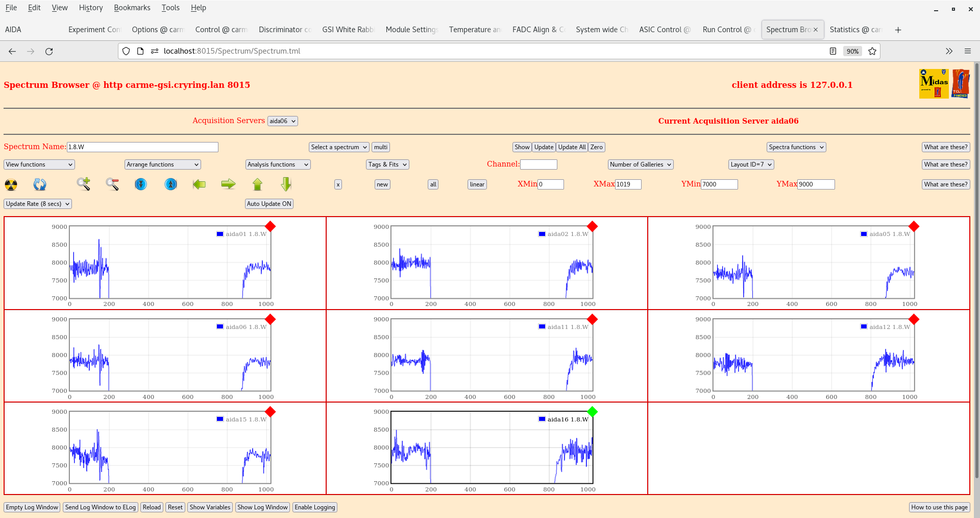Image resolution: width=980 pixels, height=518 pixels.
Task: Click the blue legend swatch for aida01
Action: point(220,234)
